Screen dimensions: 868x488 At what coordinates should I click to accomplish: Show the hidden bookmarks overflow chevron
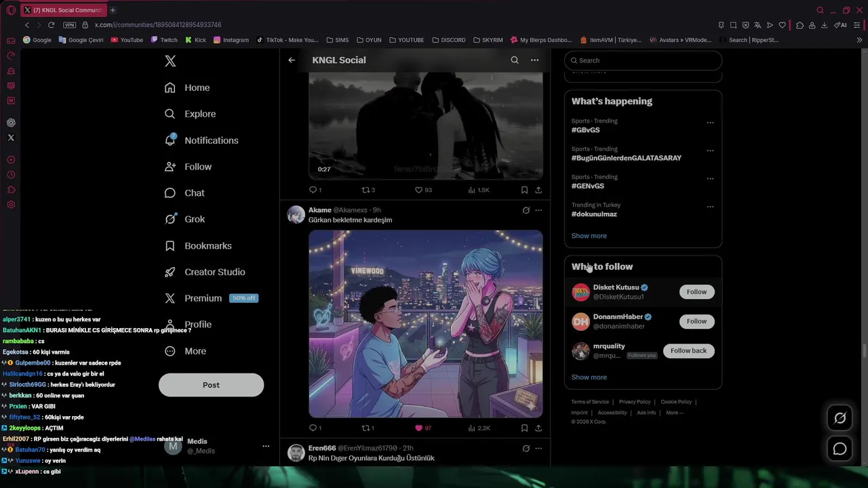pyautogui.click(x=860, y=40)
